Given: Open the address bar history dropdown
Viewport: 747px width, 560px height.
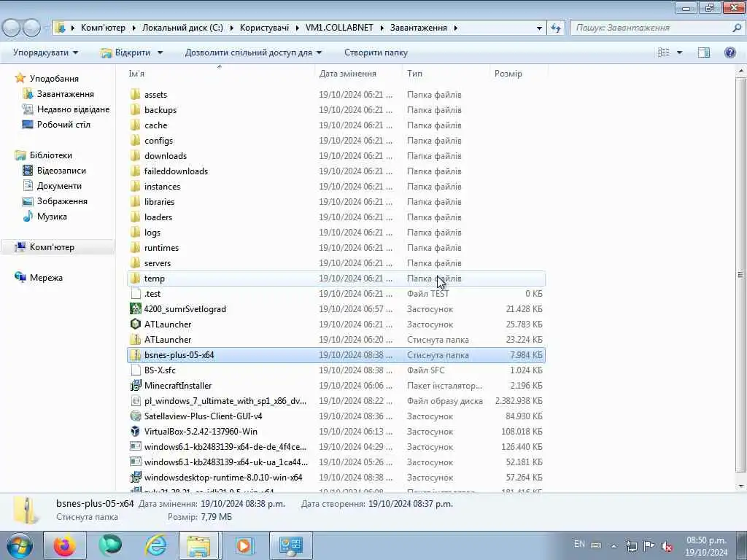Looking at the screenshot, I should pyautogui.click(x=539, y=28).
